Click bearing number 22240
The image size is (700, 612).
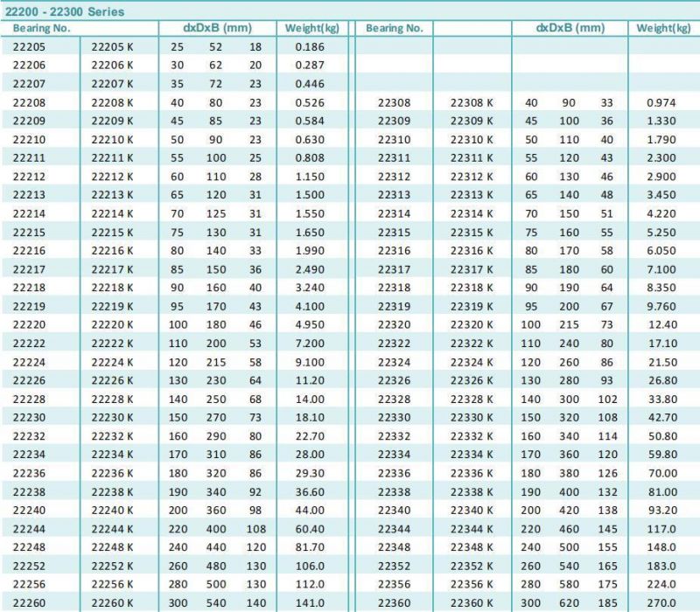29,511
